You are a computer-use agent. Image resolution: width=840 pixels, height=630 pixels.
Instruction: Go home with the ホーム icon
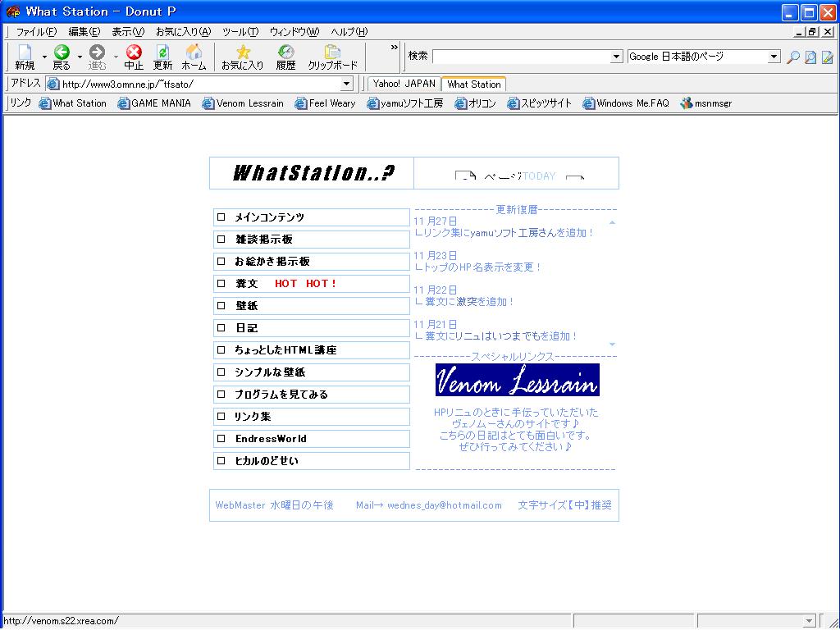pos(194,52)
